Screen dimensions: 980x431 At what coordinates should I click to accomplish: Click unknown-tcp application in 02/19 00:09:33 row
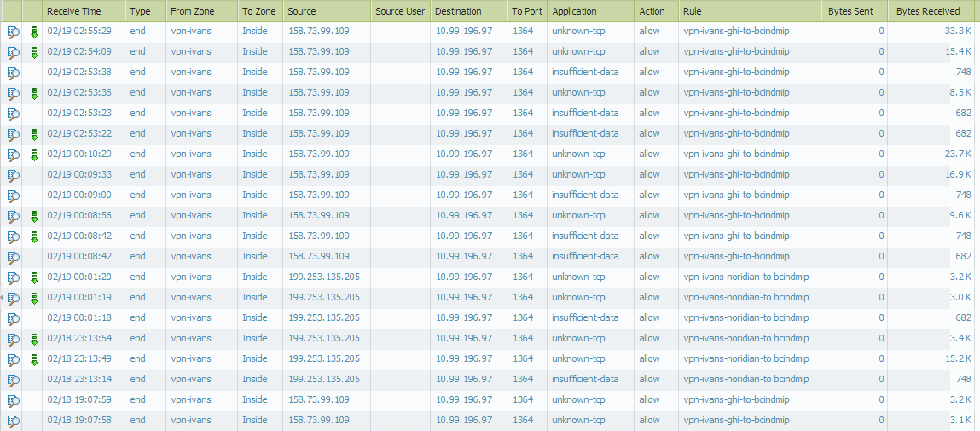coord(579,174)
